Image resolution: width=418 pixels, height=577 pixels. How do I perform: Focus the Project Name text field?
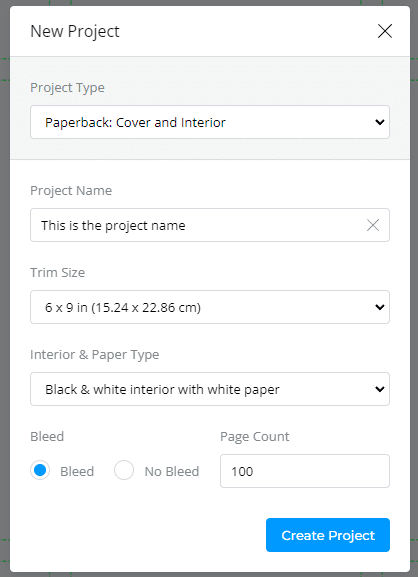click(210, 225)
